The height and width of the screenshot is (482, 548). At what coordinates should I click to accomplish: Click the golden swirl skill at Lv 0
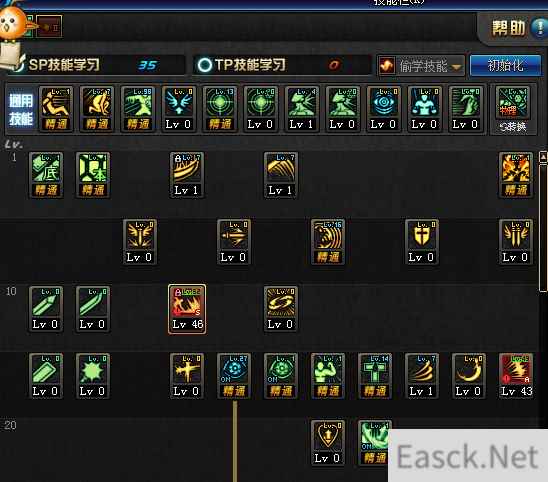tap(281, 309)
